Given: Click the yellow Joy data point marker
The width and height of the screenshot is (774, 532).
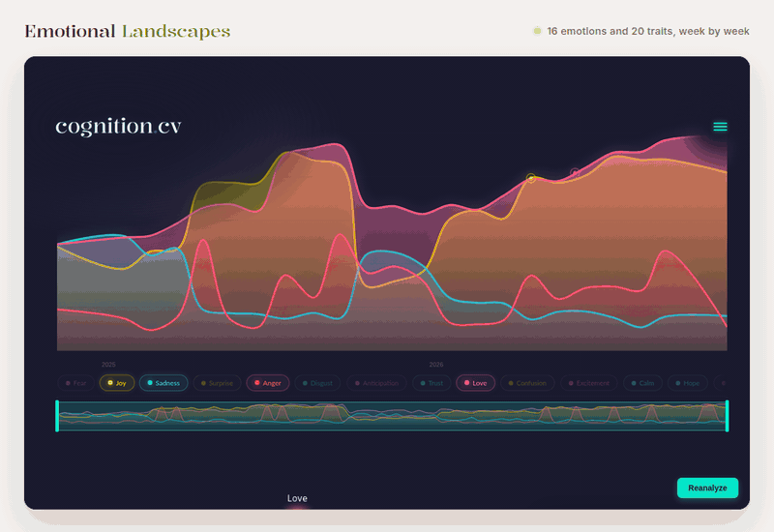Looking at the screenshot, I should pyautogui.click(x=531, y=178).
